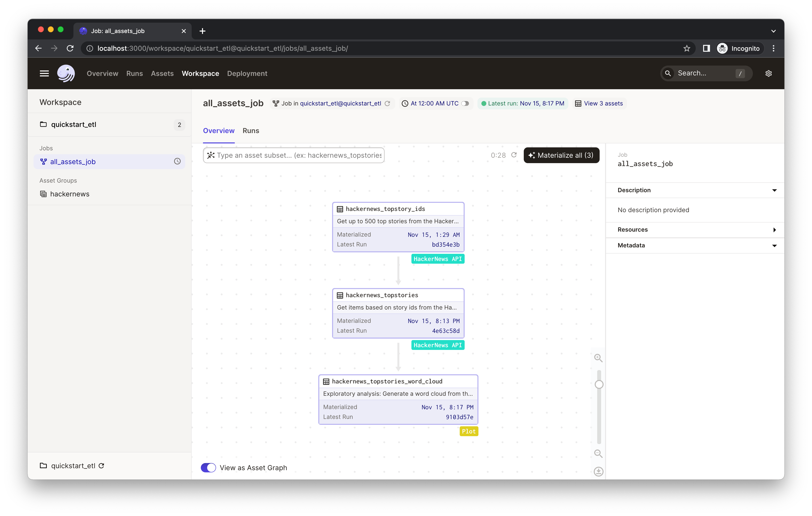Switch to the Runs tab of the job
The width and height of the screenshot is (812, 516).
251,131
